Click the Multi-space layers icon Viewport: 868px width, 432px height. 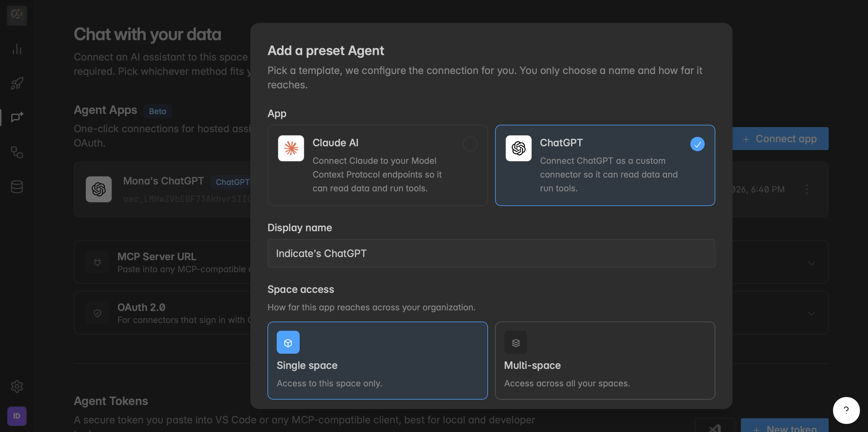516,342
